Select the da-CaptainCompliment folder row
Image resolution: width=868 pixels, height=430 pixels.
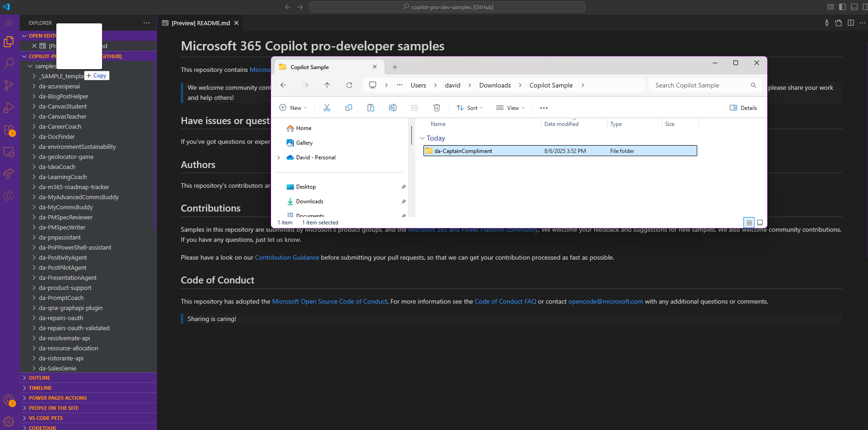(x=560, y=151)
